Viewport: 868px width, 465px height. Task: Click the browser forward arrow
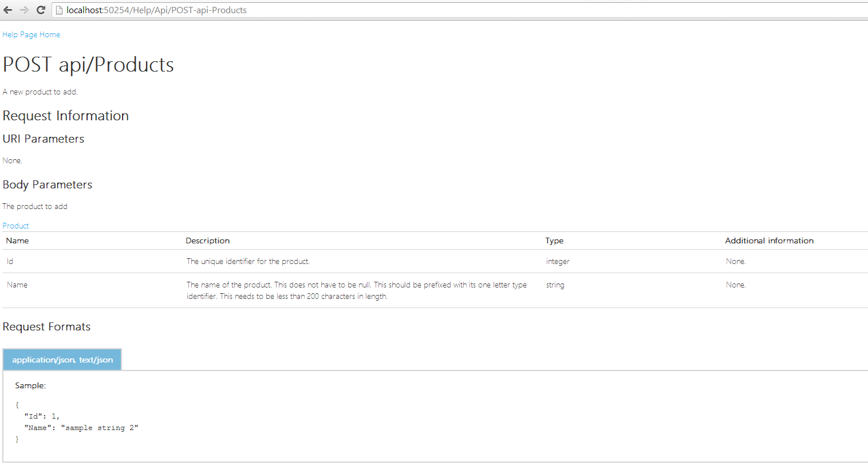pyautogui.click(x=23, y=10)
